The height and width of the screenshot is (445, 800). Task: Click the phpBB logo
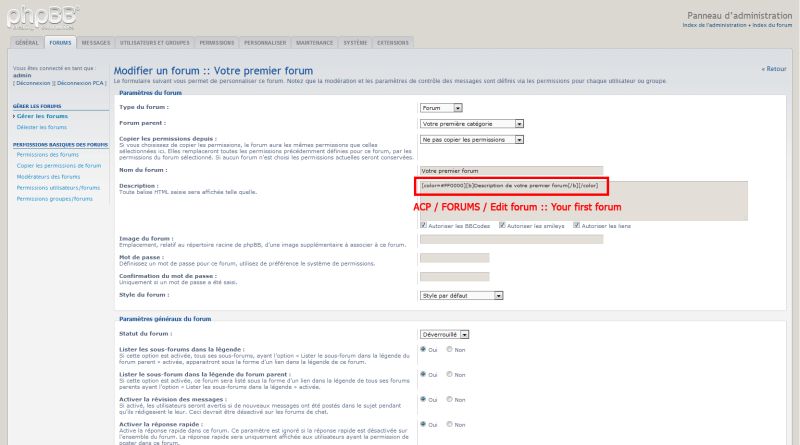pos(42,16)
